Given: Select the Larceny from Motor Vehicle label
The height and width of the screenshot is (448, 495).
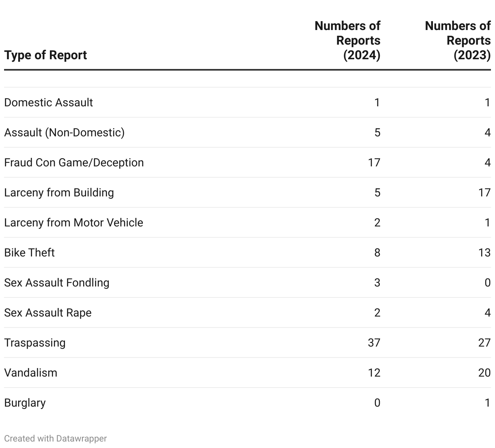Looking at the screenshot, I should [74, 222].
